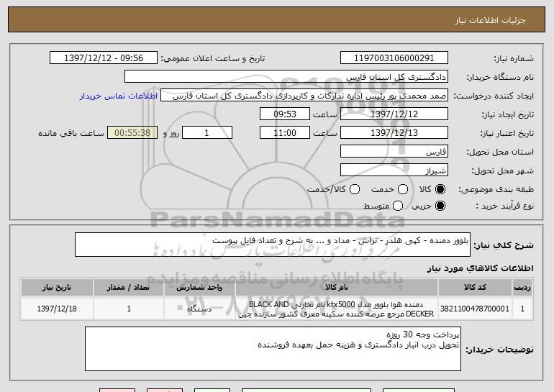Select the جزیی purchase type radio
The image size is (554, 392).
coord(440,206)
